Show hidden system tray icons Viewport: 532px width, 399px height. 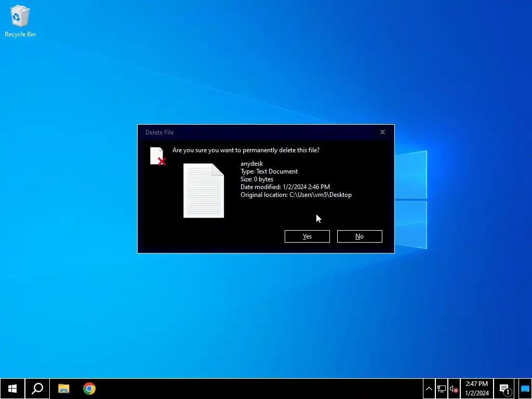429,389
